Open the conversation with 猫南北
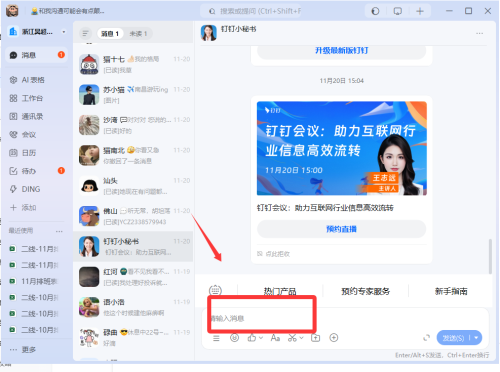Viewport: 500px width, 372px height. click(133, 155)
